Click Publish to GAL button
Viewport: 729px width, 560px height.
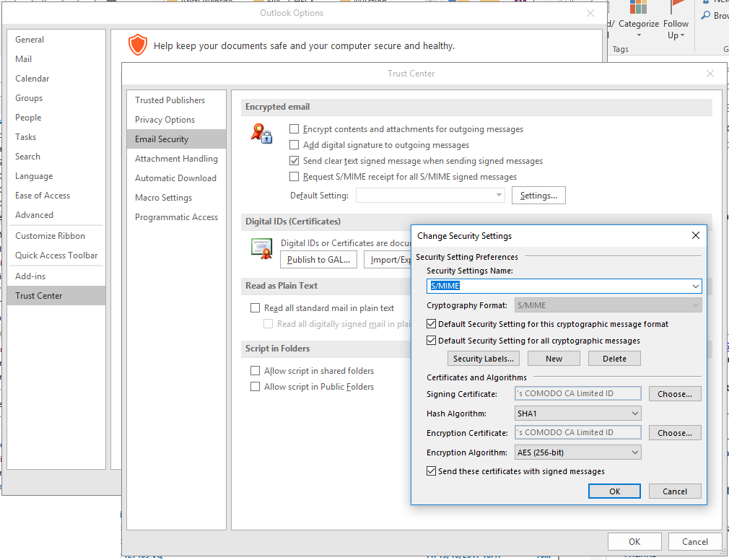click(x=318, y=259)
